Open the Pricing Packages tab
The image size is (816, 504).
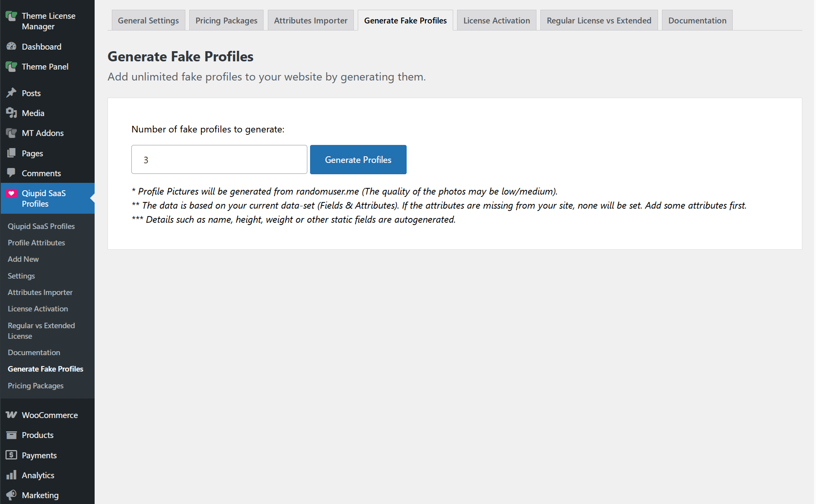coord(226,20)
